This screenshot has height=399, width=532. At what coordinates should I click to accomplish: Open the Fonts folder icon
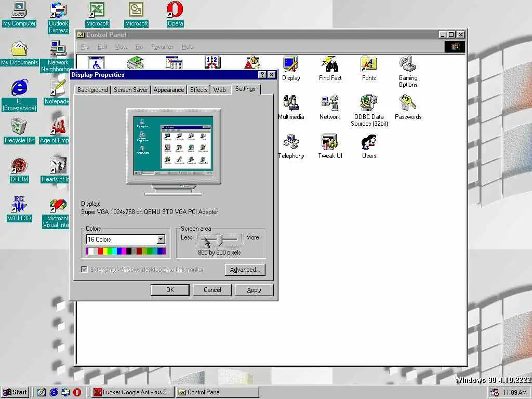[x=369, y=69]
